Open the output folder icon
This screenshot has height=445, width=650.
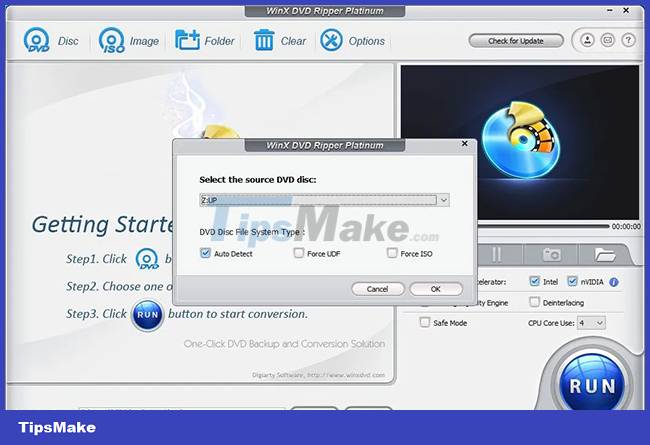tap(605, 255)
